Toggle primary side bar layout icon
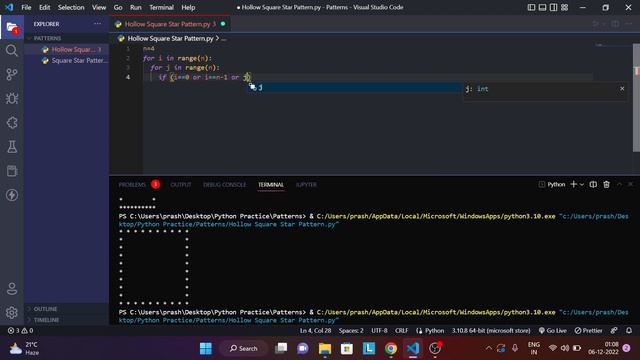The image size is (640, 360). tap(531, 7)
